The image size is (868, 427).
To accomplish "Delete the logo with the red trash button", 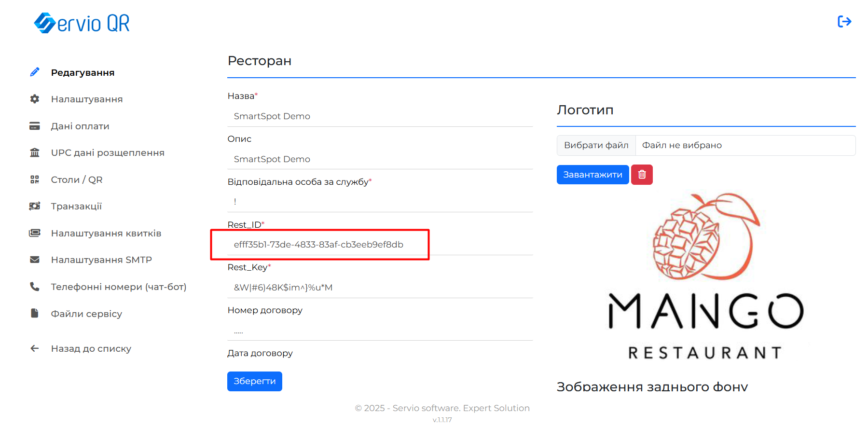I will [642, 175].
